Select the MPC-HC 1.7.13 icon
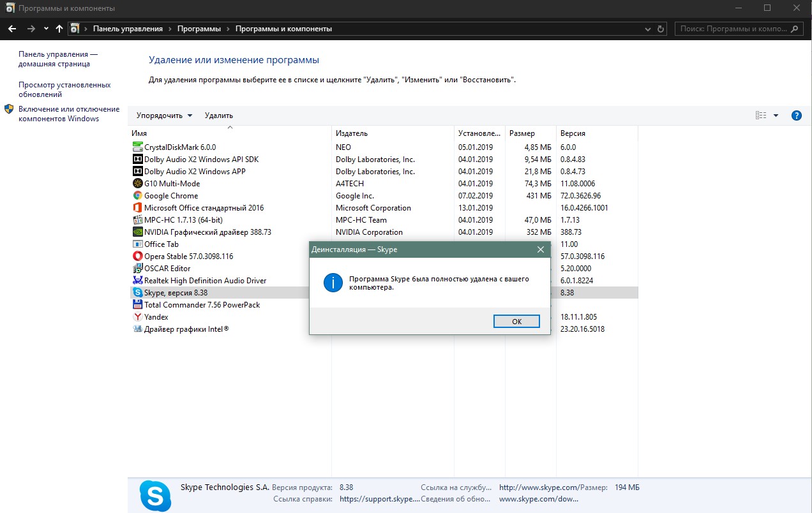Viewport: 812px width, 513px height. [137, 220]
